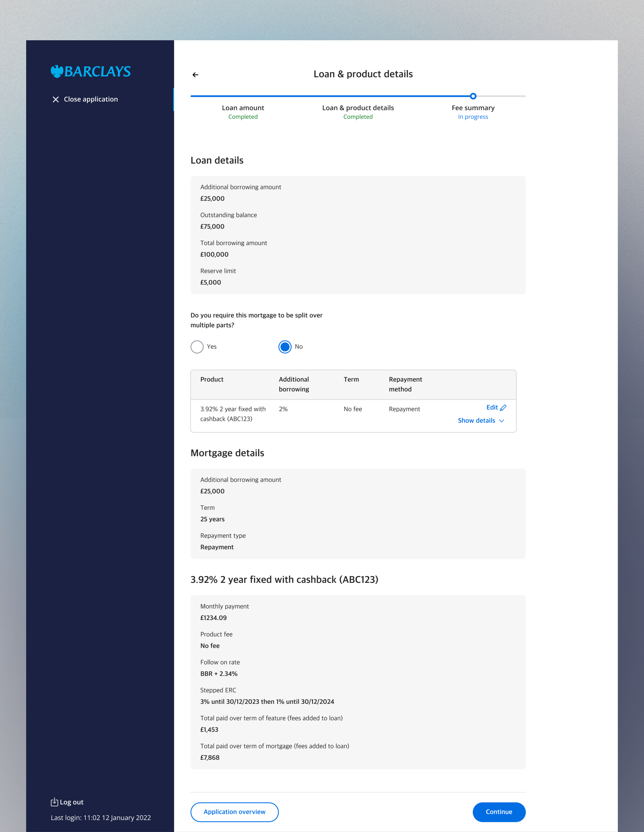Click the 2% additional borrowing cell
This screenshot has width=644, height=832.
click(x=283, y=409)
